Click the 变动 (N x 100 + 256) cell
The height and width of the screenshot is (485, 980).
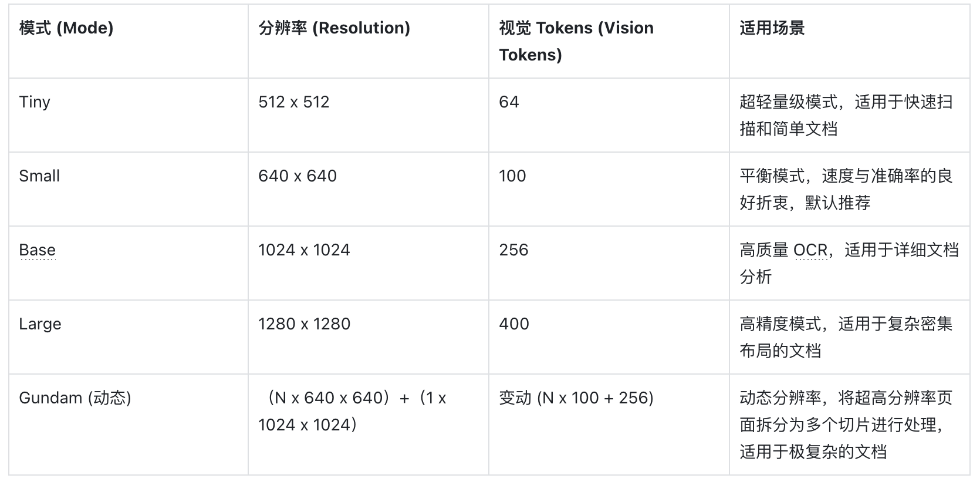pyautogui.click(x=576, y=398)
